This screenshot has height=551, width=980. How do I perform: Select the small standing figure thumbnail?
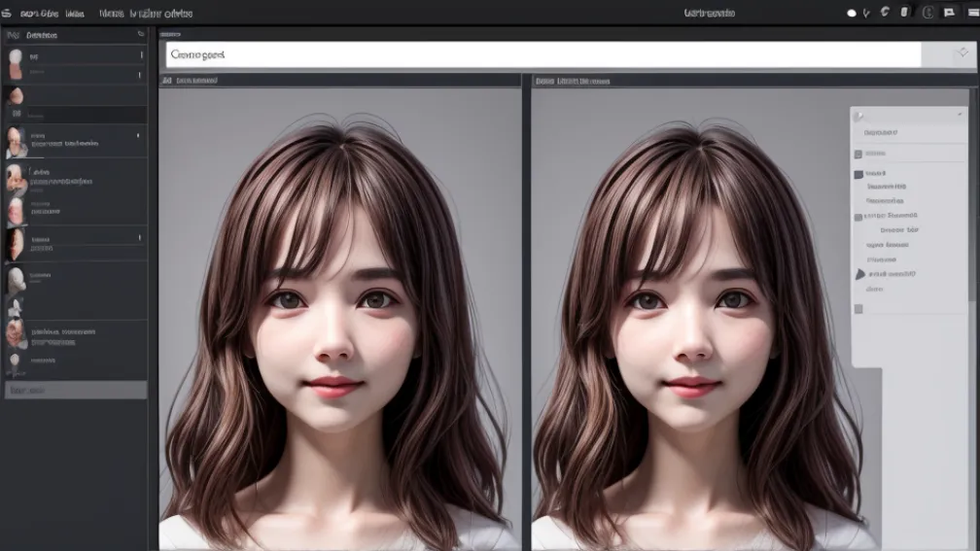[x=15, y=308]
